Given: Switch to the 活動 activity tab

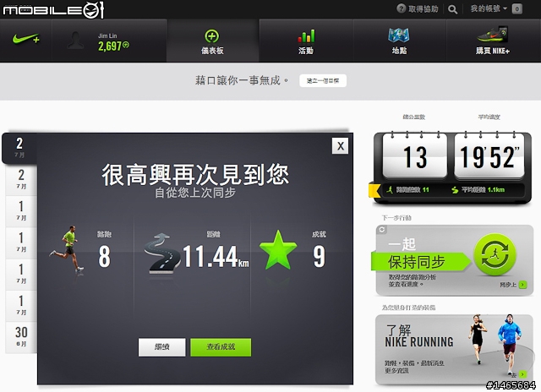Looking at the screenshot, I should (306, 41).
